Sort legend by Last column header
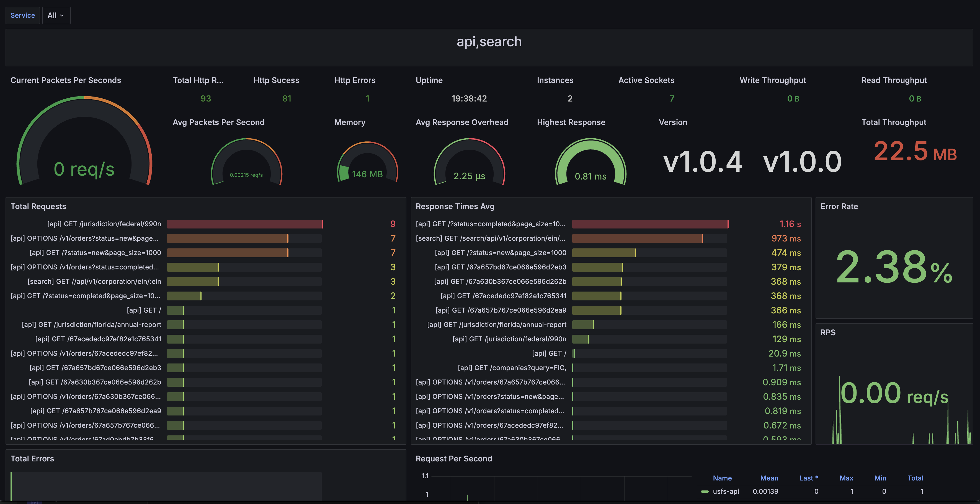Screen dimensions: 980x504 tap(808, 478)
